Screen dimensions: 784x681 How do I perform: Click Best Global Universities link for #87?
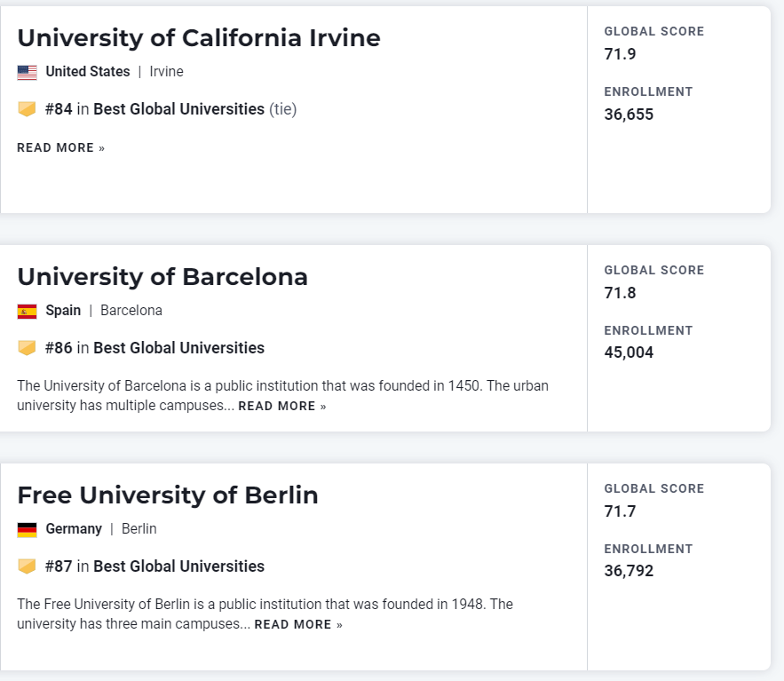click(178, 566)
